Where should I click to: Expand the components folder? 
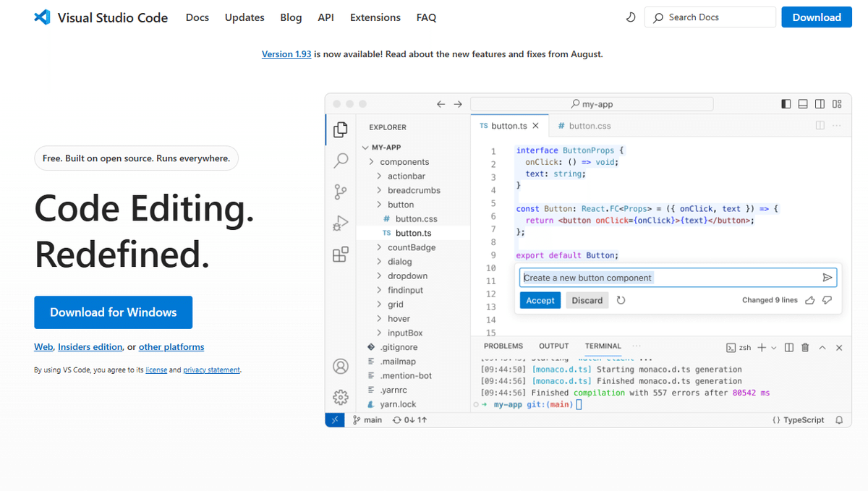pos(413,162)
